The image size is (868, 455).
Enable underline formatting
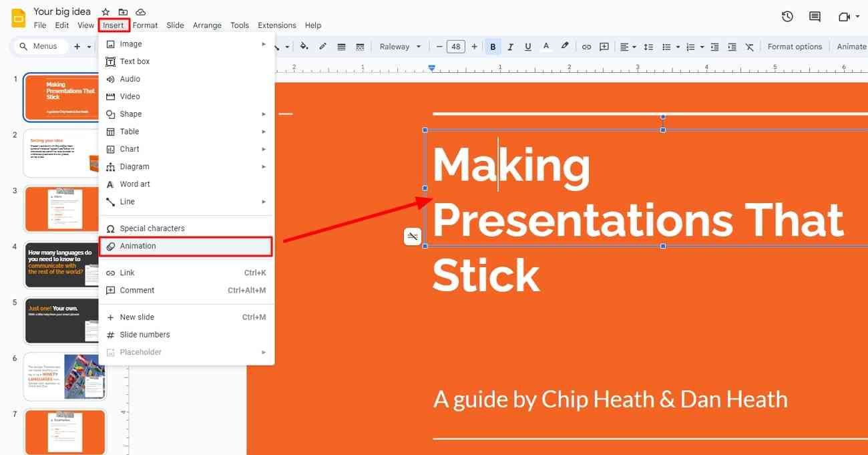click(x=527, y=47)
